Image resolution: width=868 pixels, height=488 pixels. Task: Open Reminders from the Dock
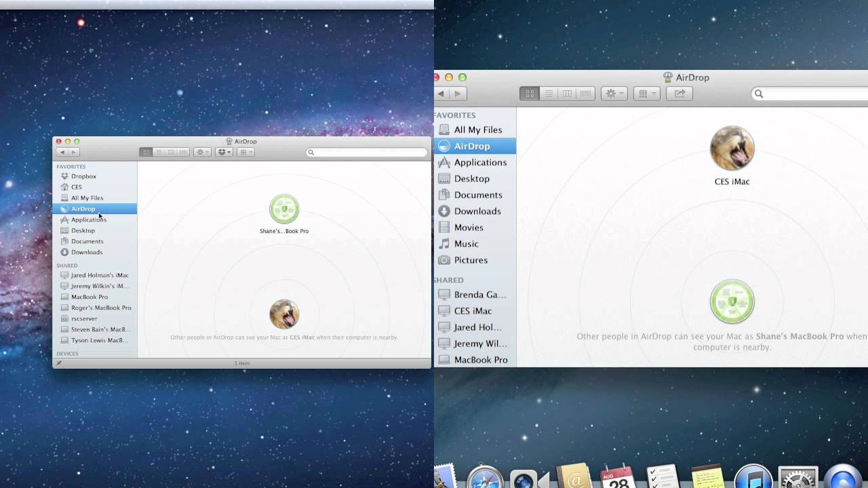[662, 476]
